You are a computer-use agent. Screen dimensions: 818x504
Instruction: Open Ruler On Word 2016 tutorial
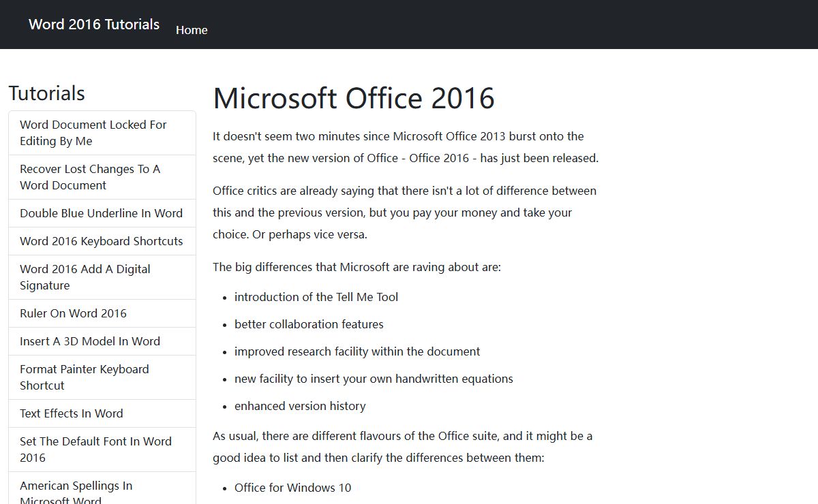pyautogui.click(x=73, y=313)
